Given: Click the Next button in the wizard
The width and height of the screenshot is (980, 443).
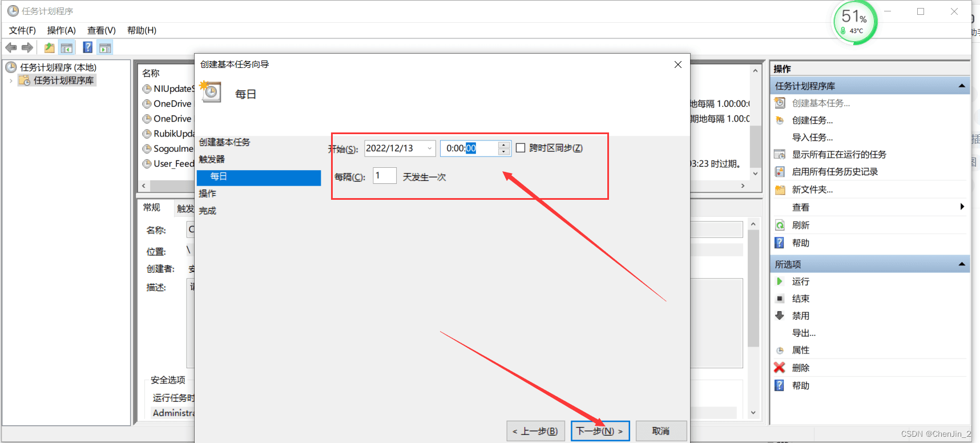Looking at the screenshot, I should click(600, 431).
